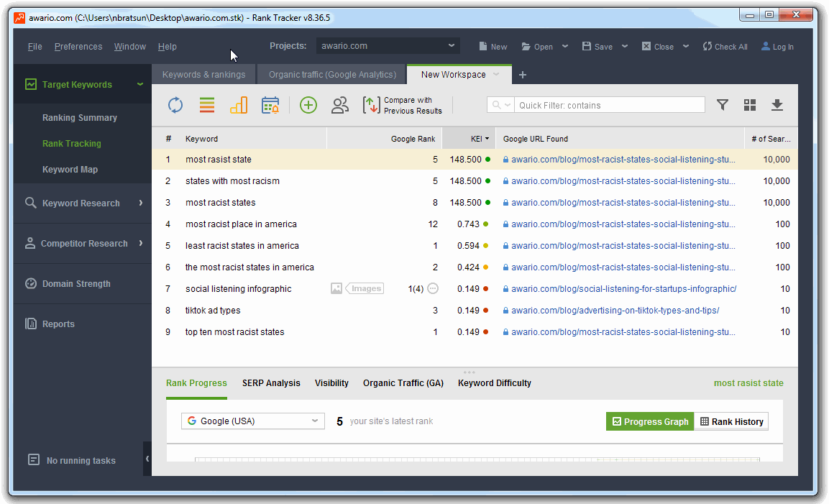Click the refresh rankings icon
Screen dimensions: 829x504
coord(175,105)
